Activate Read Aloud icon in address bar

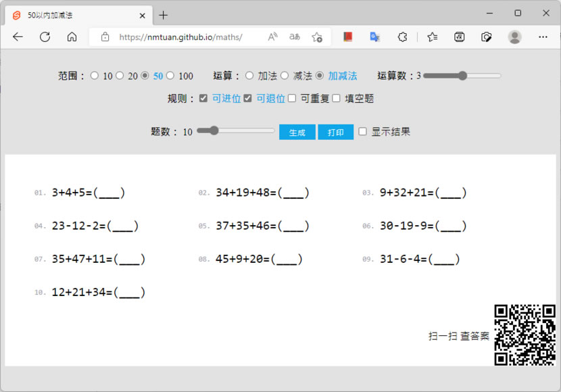click(273, 37)
